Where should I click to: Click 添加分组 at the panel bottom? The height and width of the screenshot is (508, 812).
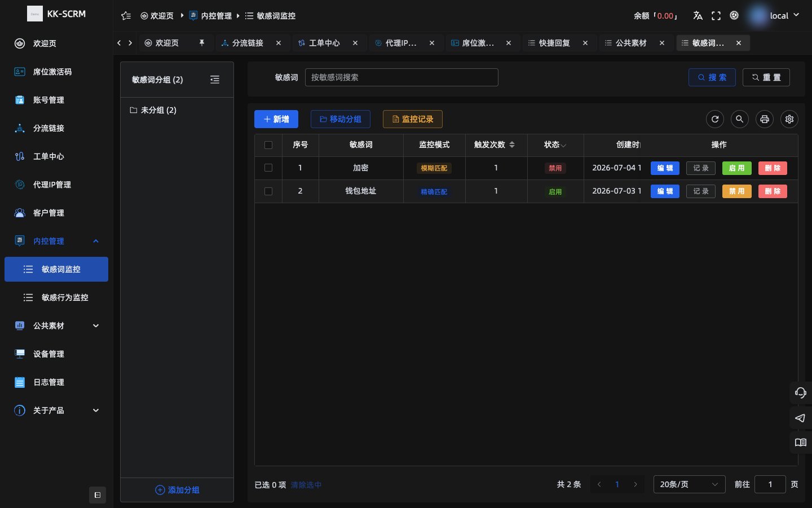(x=177, y=490)
